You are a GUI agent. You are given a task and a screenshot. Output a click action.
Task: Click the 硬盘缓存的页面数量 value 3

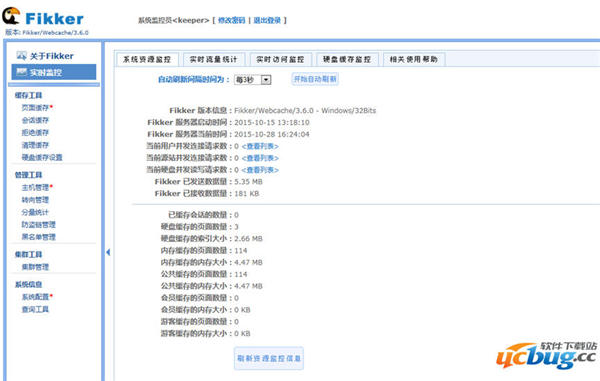[x=236, y=227]
